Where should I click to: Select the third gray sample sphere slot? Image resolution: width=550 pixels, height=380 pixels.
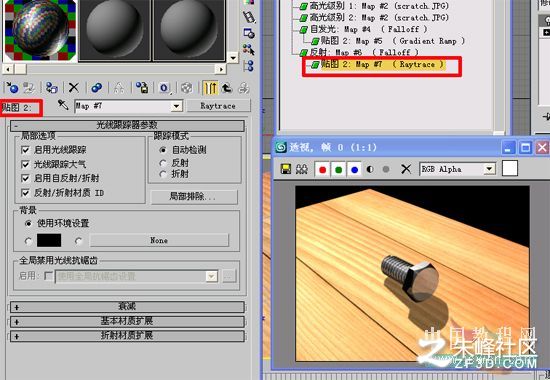(x=189, y=31)
